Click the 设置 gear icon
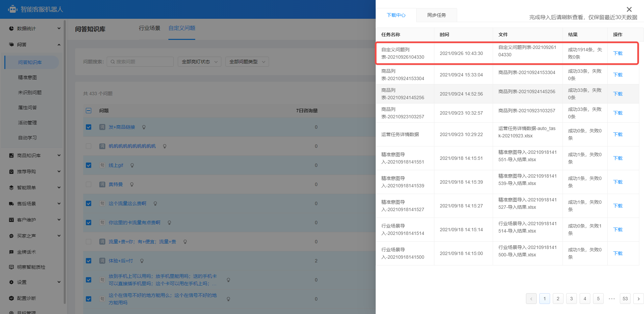 (x=11, y=282)
